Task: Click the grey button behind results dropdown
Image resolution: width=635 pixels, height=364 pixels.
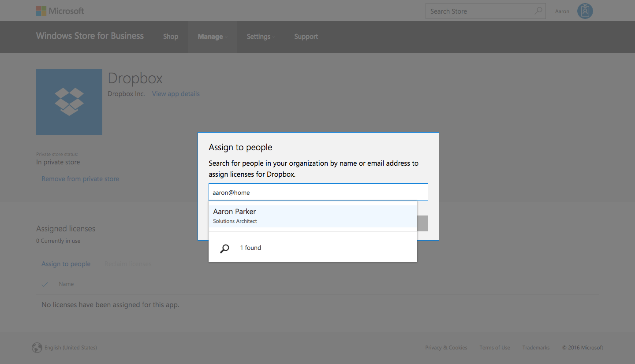Action: 422,223
